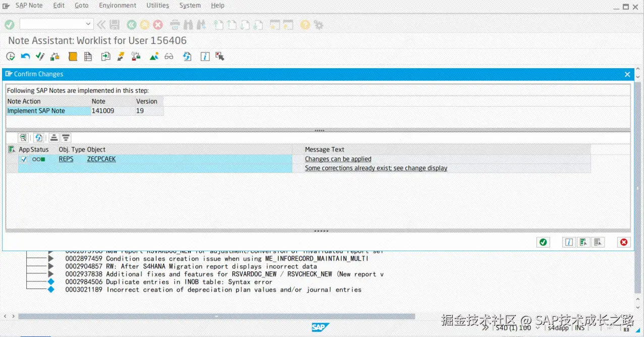
Task: Click the red Cancel icon in top toolbar
Action: click(158, 24)
